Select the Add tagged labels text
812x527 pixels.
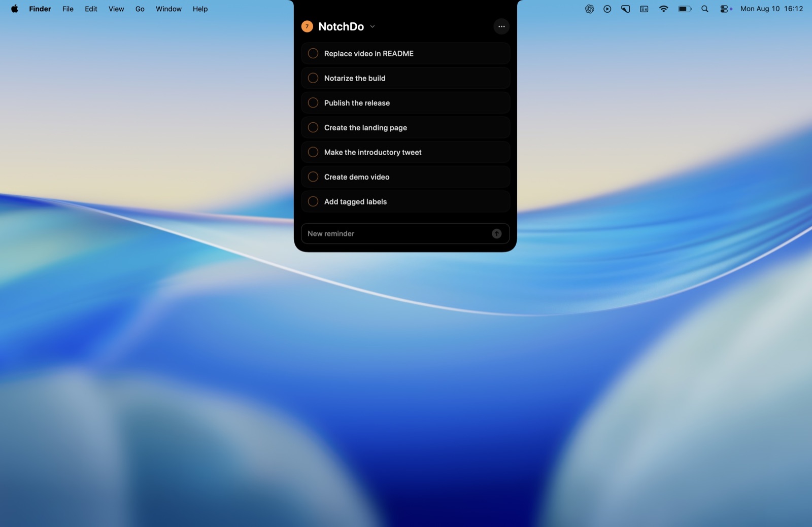[355, 202]
